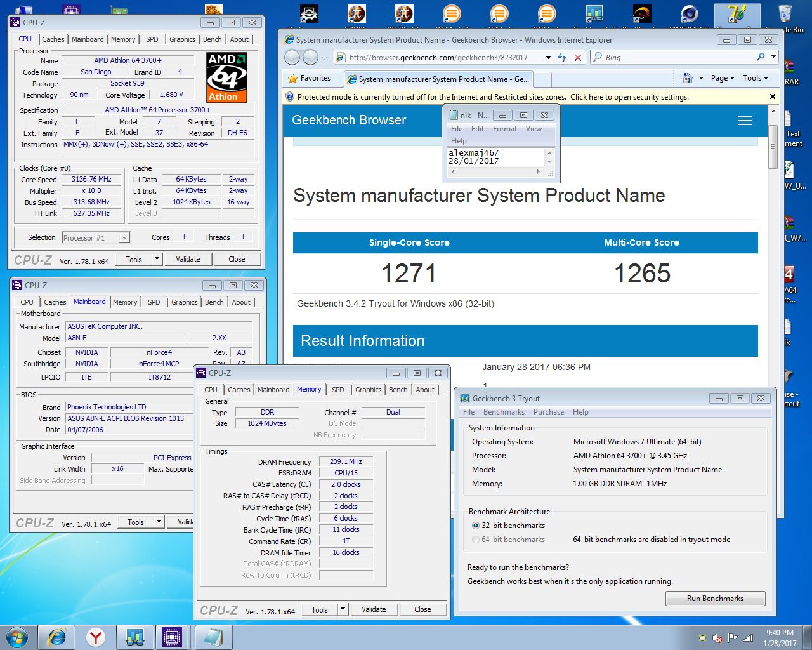812x650 pixels.
Task: Open the Processor #1 selection dropdown
Action: click(x=124, y=238)
